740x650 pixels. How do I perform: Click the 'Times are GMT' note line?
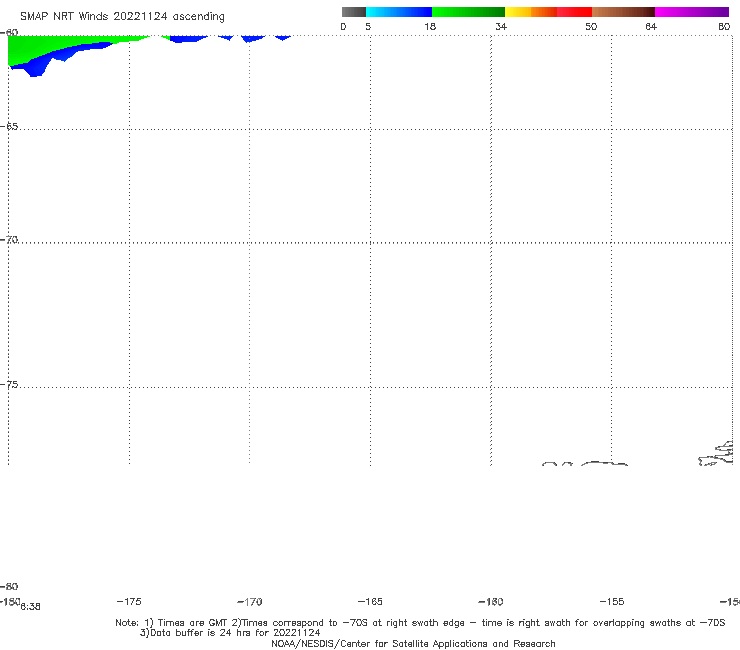click(420, 623)
